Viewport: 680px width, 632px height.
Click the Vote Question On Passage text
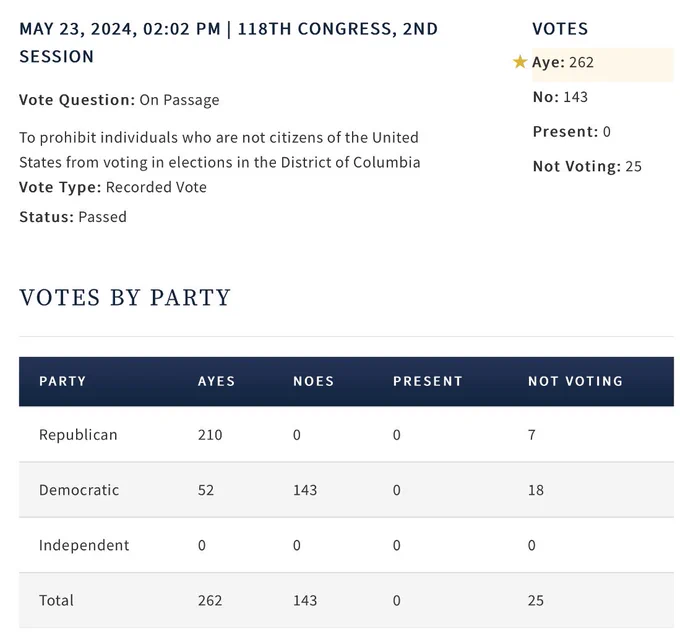pos(119,100)
